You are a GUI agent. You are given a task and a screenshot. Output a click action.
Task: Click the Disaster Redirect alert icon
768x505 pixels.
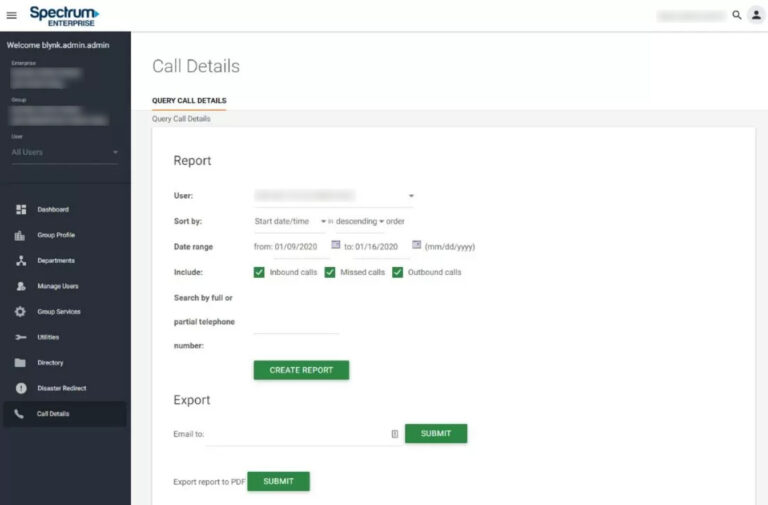[21, 388]
